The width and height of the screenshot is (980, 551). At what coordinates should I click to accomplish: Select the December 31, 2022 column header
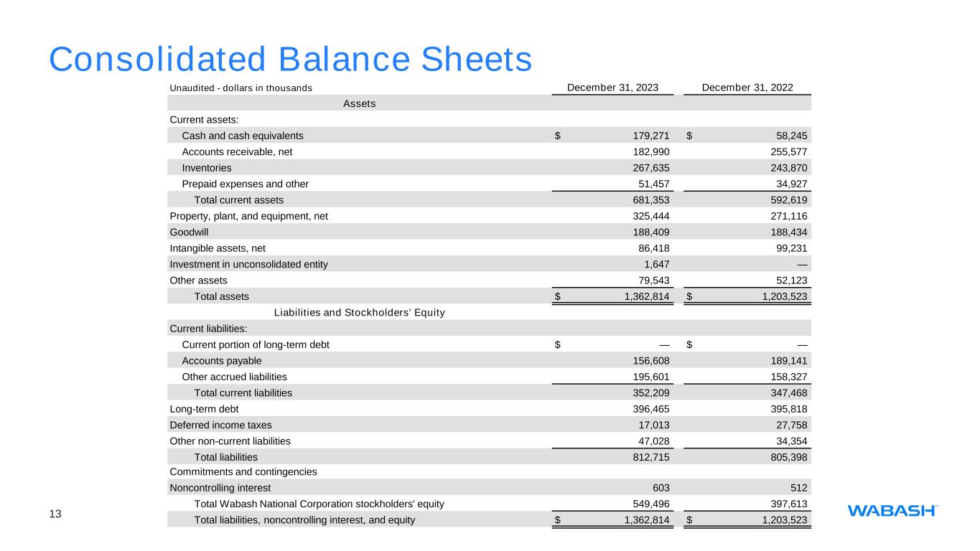coord(747,88)
